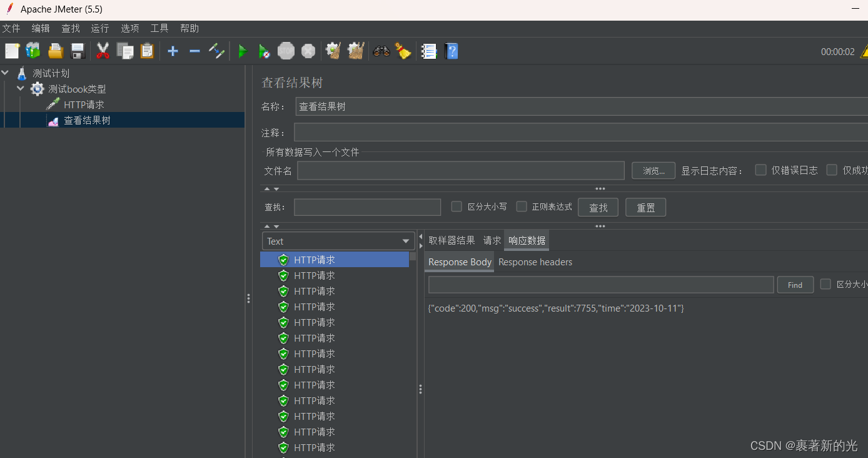
Task: Click the Reset Search brush icon
Action: click(403, 51)
